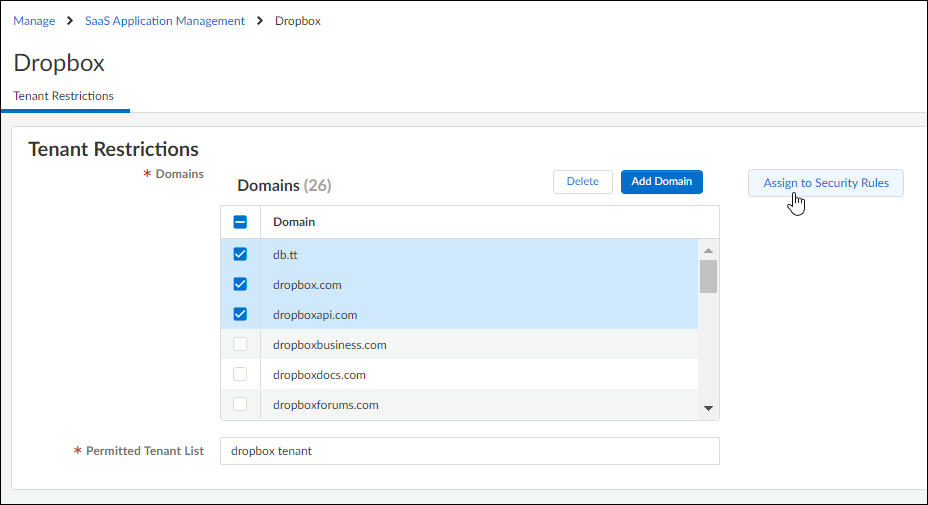Click the Domain column header

(294, 222)
